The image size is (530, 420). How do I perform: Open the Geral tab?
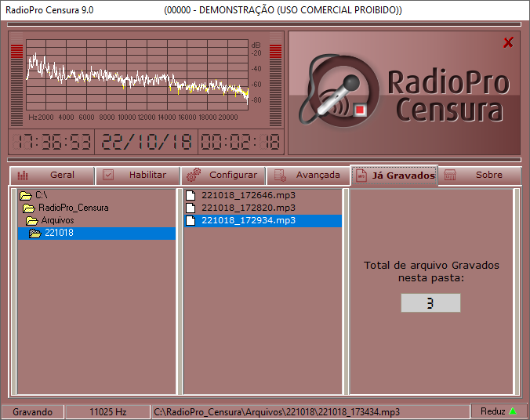[52, 176]
